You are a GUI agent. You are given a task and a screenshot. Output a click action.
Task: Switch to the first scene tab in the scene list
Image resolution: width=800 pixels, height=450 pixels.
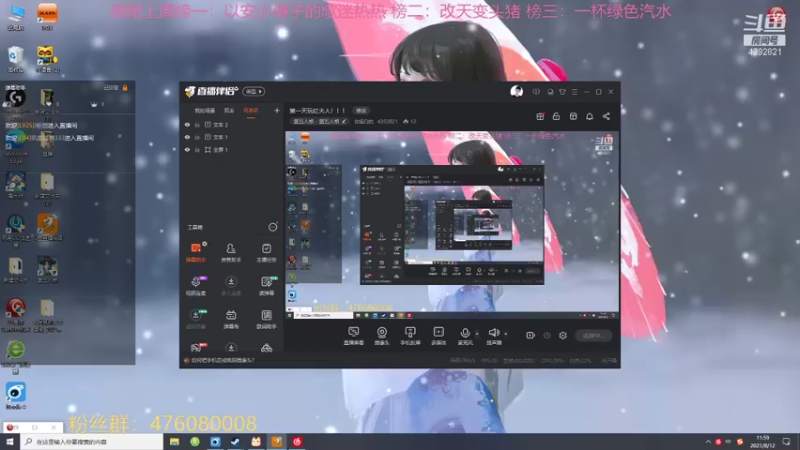tap(205, 111)
